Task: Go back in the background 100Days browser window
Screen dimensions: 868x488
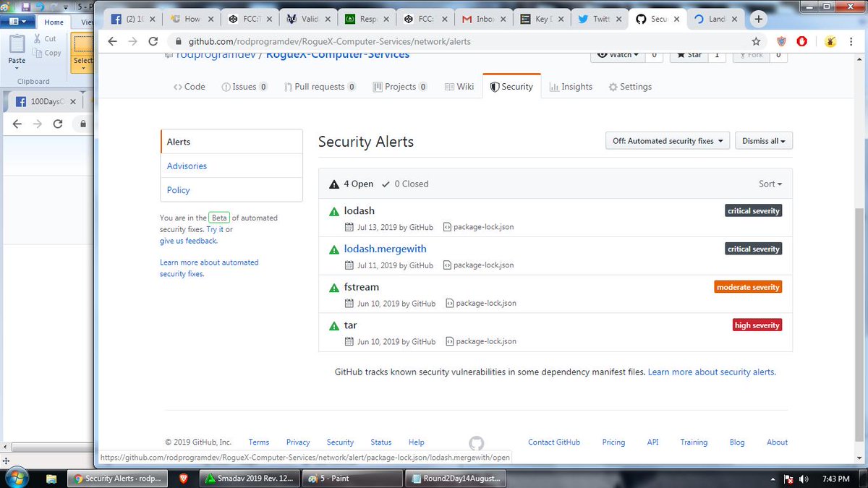Action: click(x=17, y=124)
